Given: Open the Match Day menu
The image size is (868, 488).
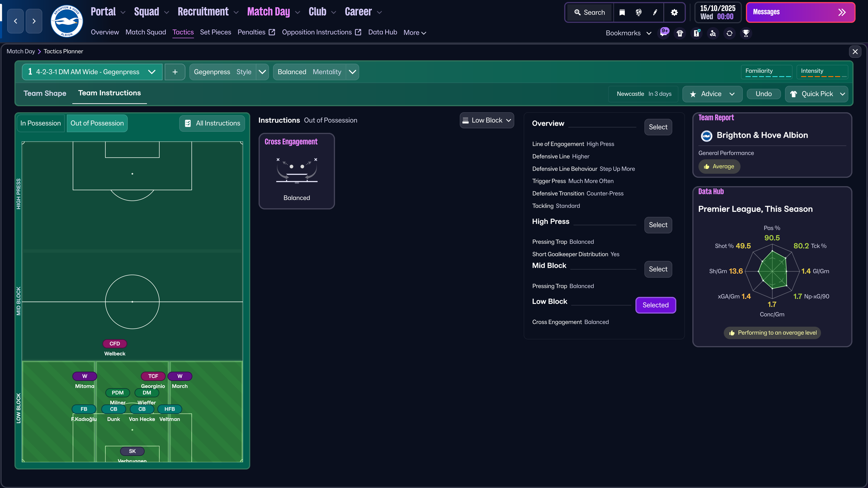Looking at the screenshot, I should [269, 12].
